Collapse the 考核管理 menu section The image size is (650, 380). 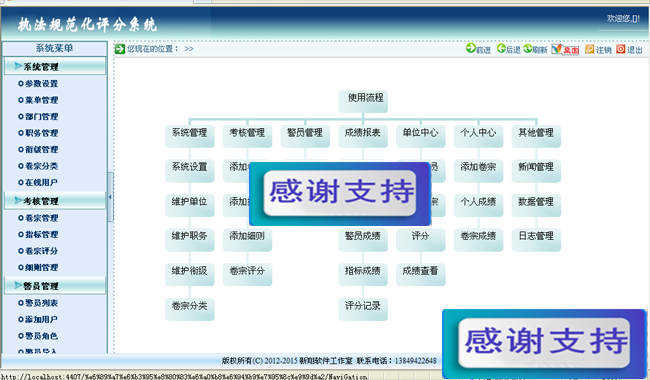(55, 201)
